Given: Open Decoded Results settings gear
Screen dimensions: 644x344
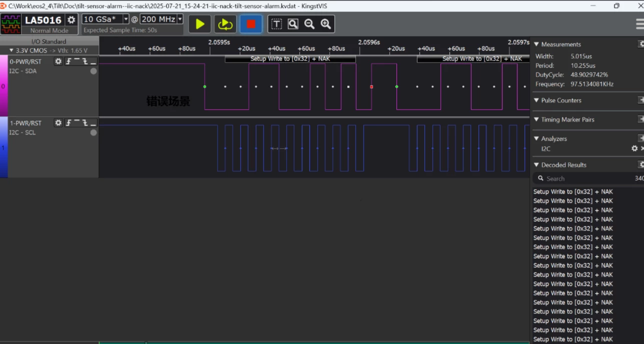Looking at the screenshot, I should [x=641, y=165].
